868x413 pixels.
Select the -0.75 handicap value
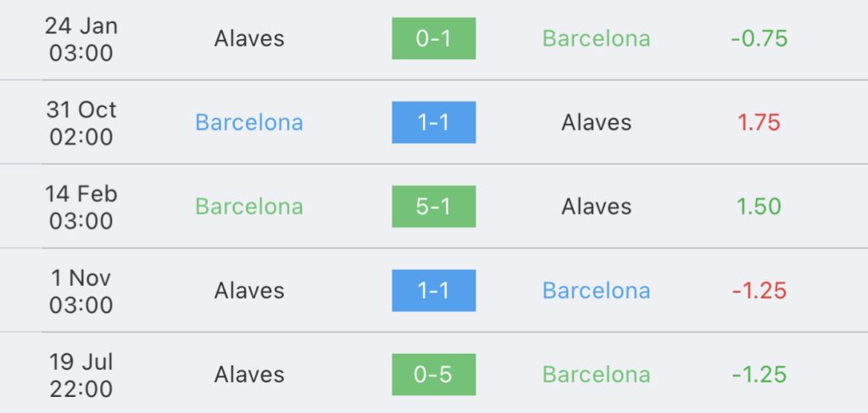click(759, 38)
